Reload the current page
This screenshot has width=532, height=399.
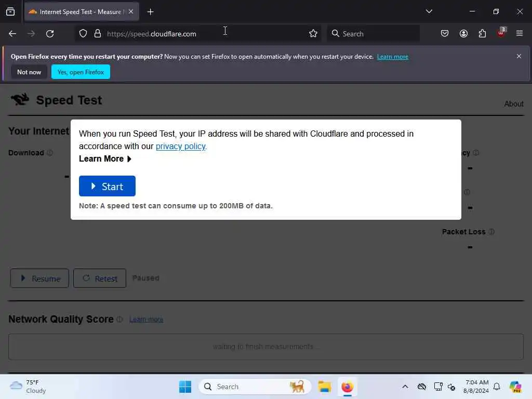(x=50, y=34)
